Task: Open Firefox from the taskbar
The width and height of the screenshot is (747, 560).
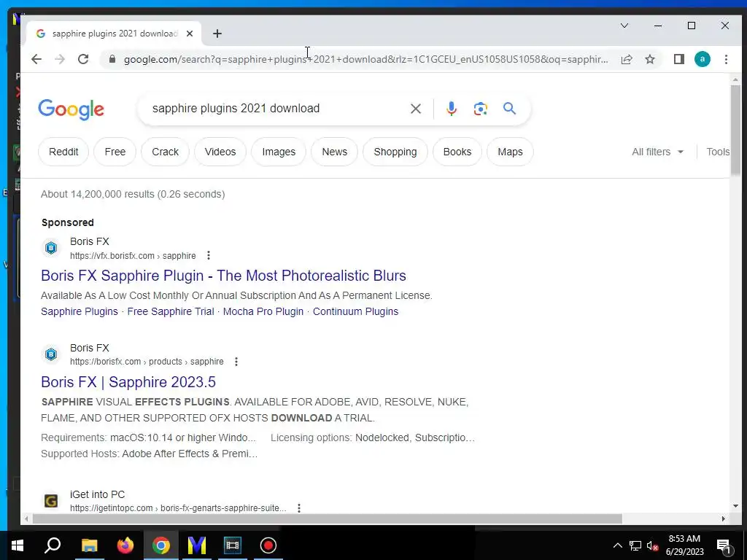Action: click(125, 545)
